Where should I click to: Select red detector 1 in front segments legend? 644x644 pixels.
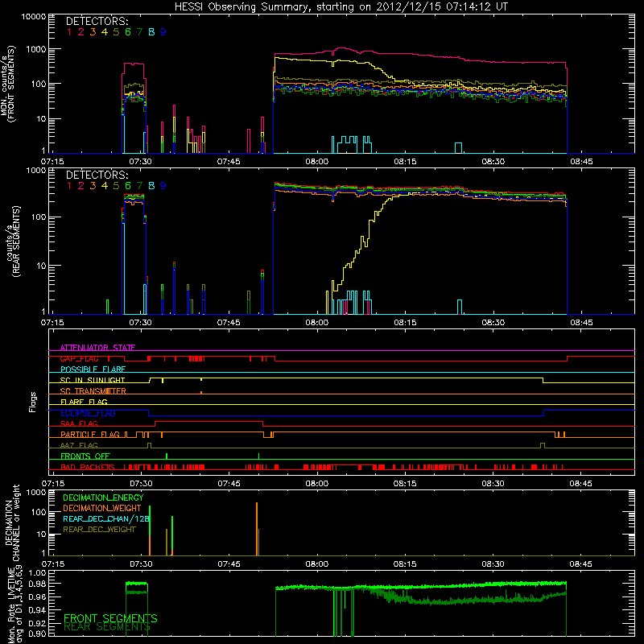(69, 32)
